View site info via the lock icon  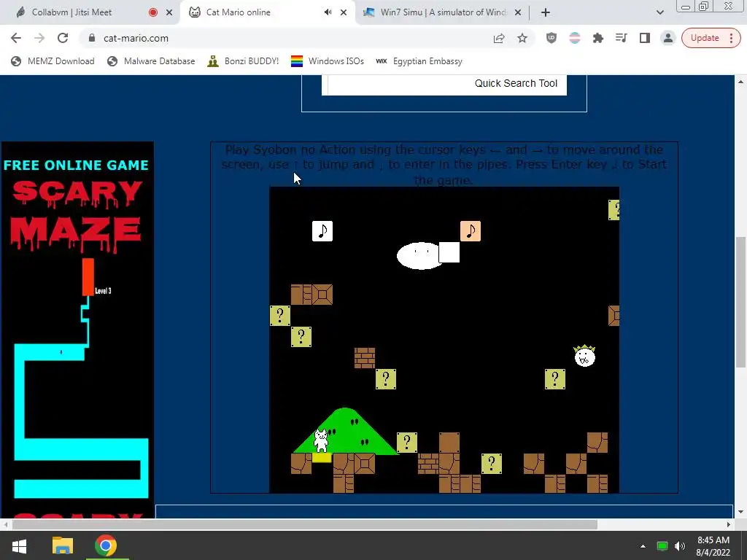click(x=92, y=38)
